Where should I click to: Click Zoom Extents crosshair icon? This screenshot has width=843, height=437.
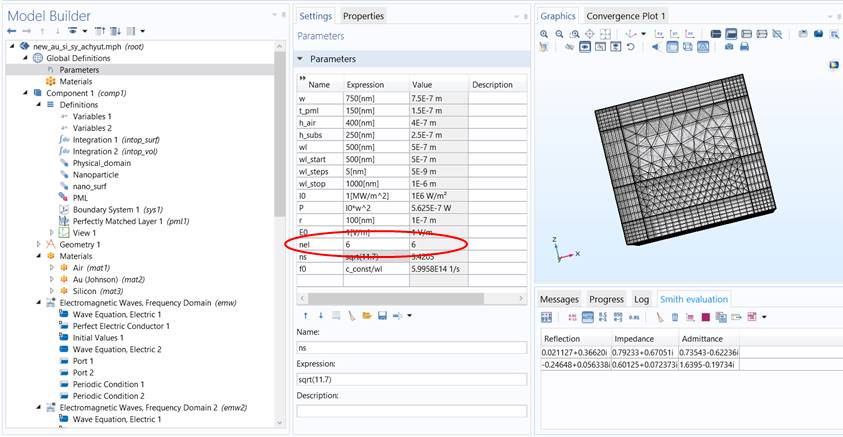592,34
